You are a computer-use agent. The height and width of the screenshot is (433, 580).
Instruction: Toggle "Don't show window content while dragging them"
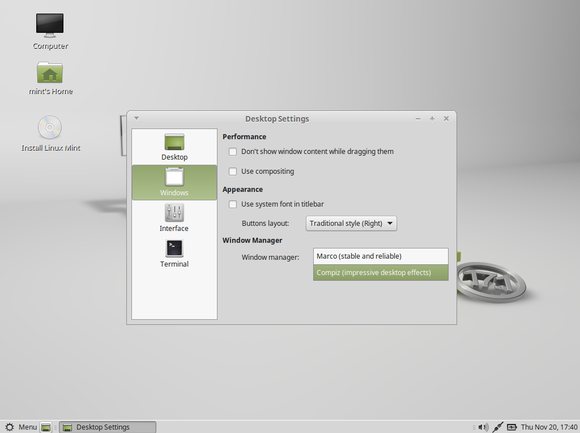233,152
